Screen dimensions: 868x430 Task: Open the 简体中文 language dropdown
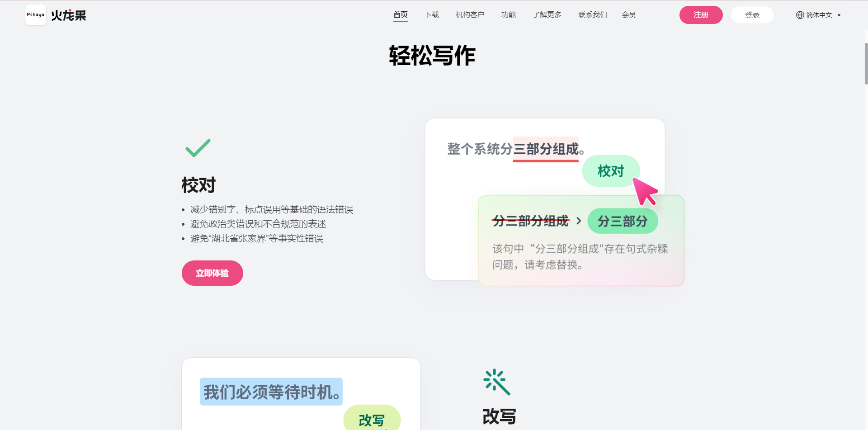pos(819,14)
